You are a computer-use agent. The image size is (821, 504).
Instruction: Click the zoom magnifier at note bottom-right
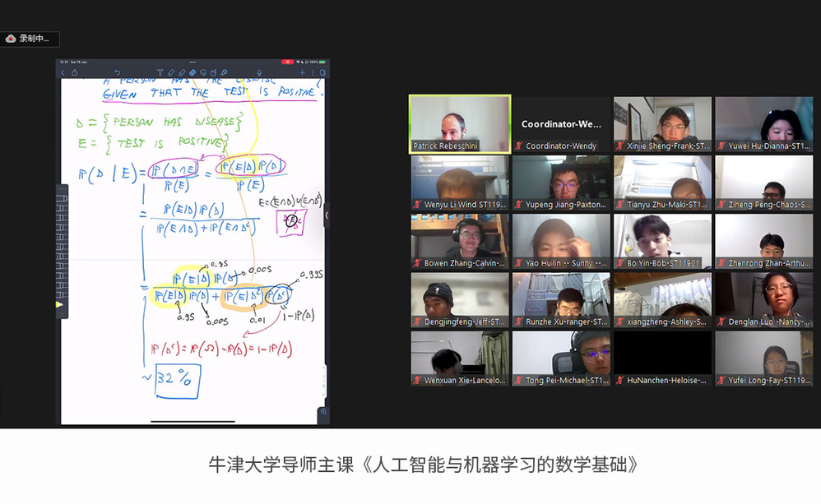coord(323,411)
